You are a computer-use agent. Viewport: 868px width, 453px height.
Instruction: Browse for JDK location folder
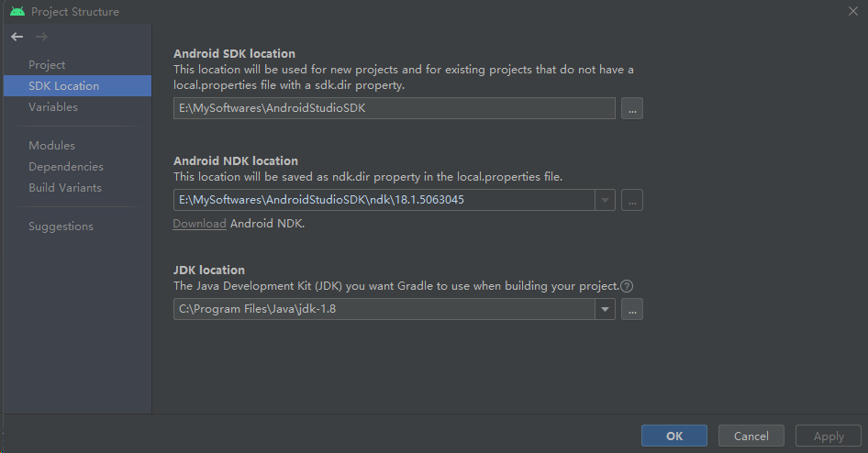[x=632, y=310]
